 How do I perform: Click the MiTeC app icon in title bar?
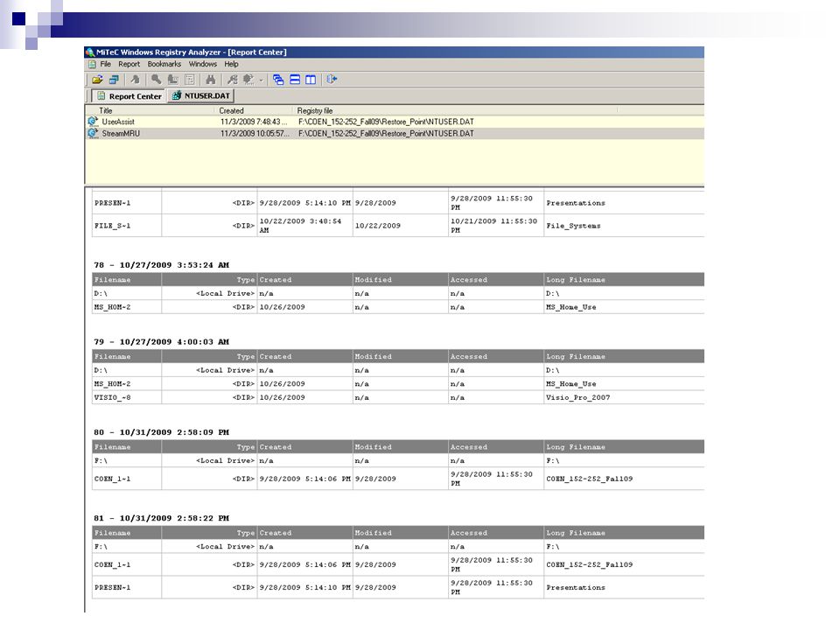coord(90,52)
